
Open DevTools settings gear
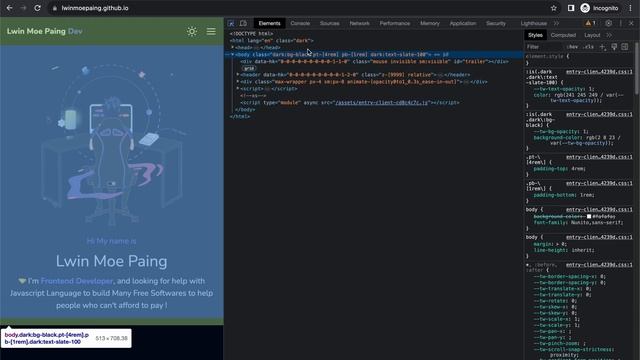pyautogui.click(x=609, y=23)
